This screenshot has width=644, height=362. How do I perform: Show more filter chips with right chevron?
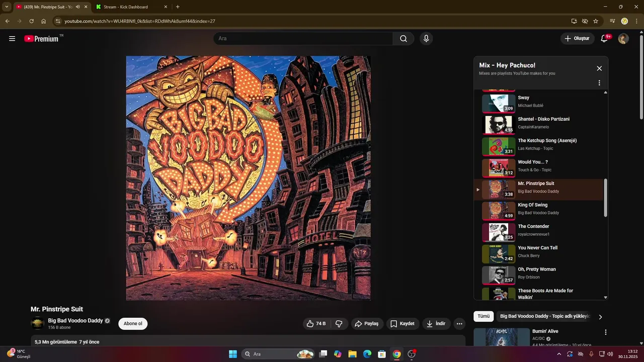600,317
